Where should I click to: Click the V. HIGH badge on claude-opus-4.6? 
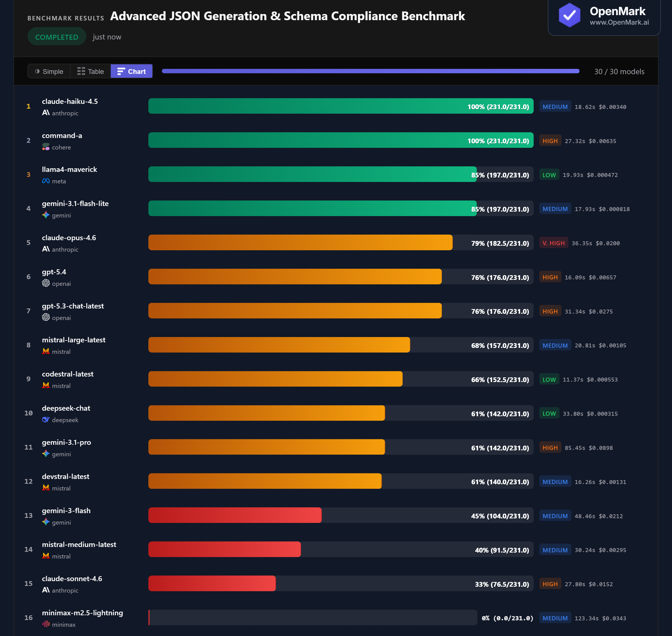pos(553,243)
